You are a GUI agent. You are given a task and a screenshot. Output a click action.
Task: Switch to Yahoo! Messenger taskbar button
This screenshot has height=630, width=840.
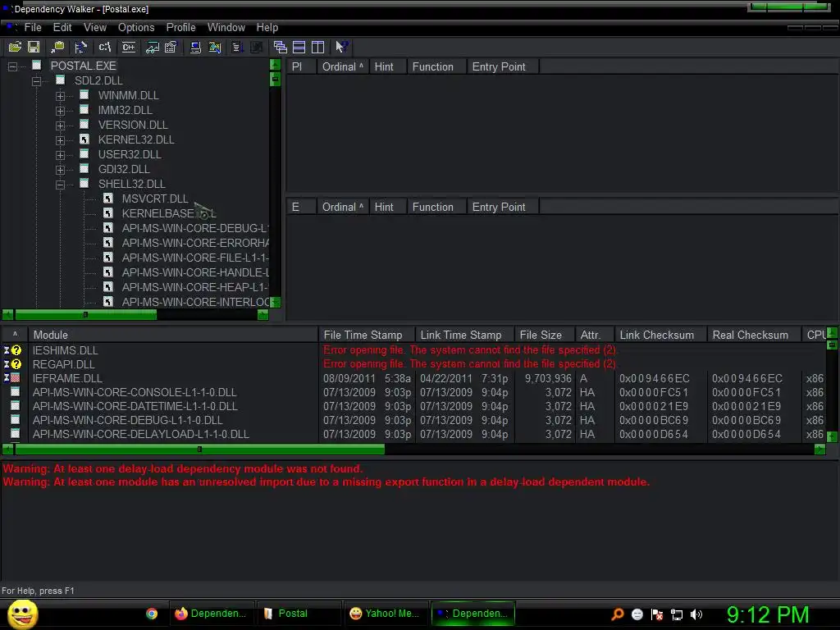pyautogui.click(x=386, y=614)
